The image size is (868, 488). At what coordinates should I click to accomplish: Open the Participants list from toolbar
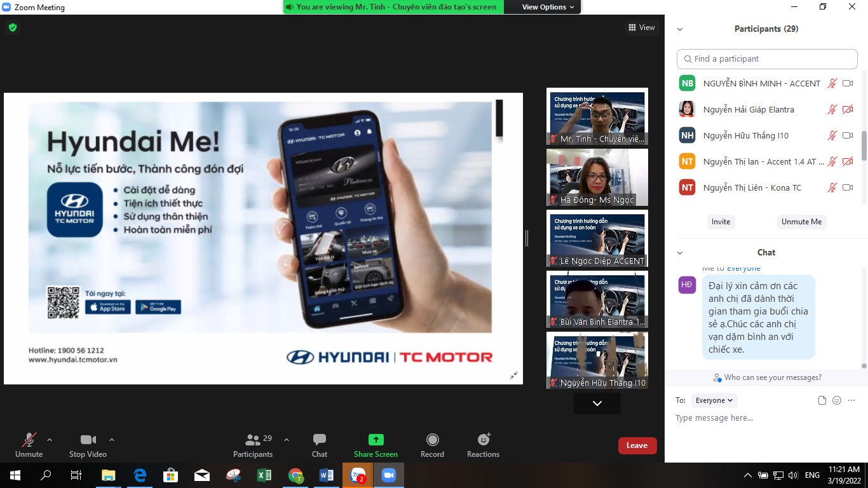tap(253, 445)
